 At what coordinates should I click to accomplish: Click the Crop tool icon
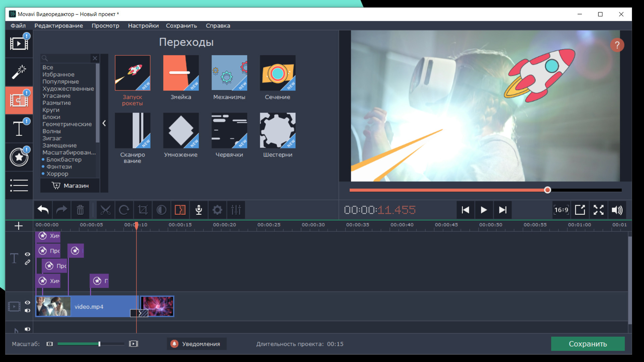(x=143, y=210)
